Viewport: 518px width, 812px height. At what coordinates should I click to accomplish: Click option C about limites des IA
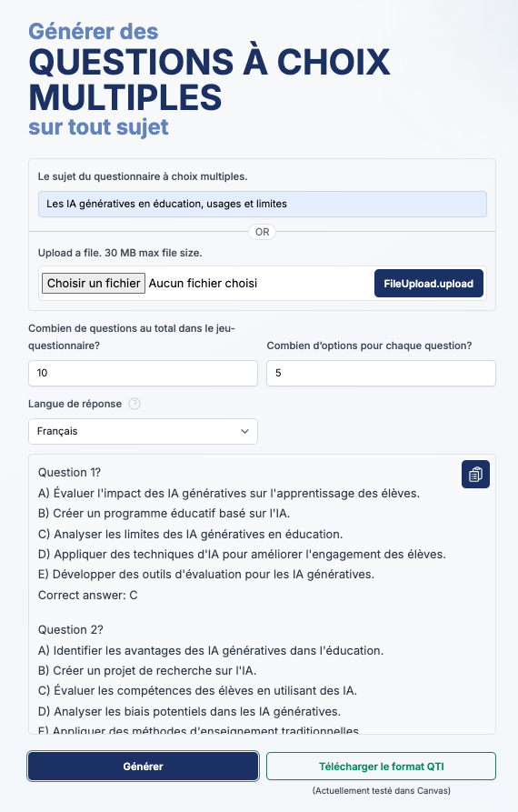coord(191,534)
